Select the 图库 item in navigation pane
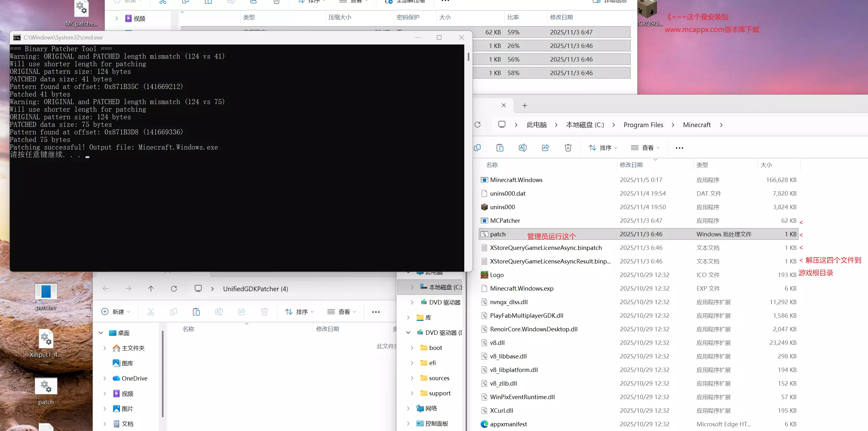This screenshot has height=431, width=868. pos(127,363)
